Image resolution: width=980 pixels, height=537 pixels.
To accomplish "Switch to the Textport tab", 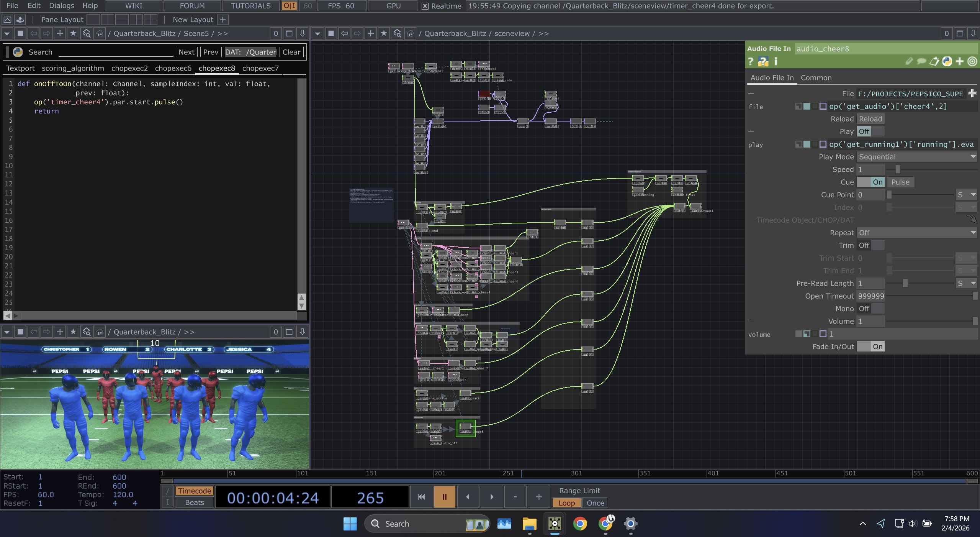I will tap(20, 68).
